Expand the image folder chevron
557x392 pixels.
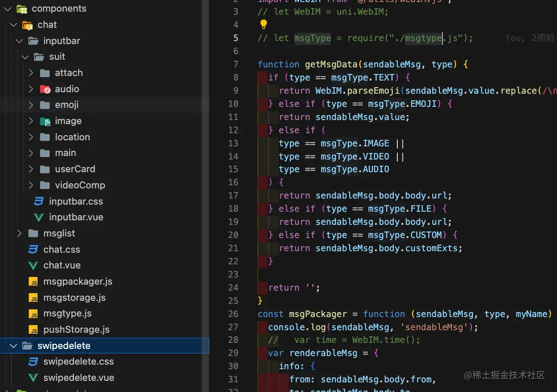pyautogui.click(x=31, y=121)
